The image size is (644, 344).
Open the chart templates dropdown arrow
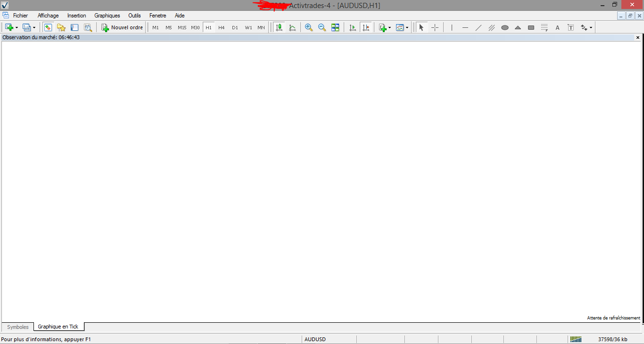pos(407,28)
